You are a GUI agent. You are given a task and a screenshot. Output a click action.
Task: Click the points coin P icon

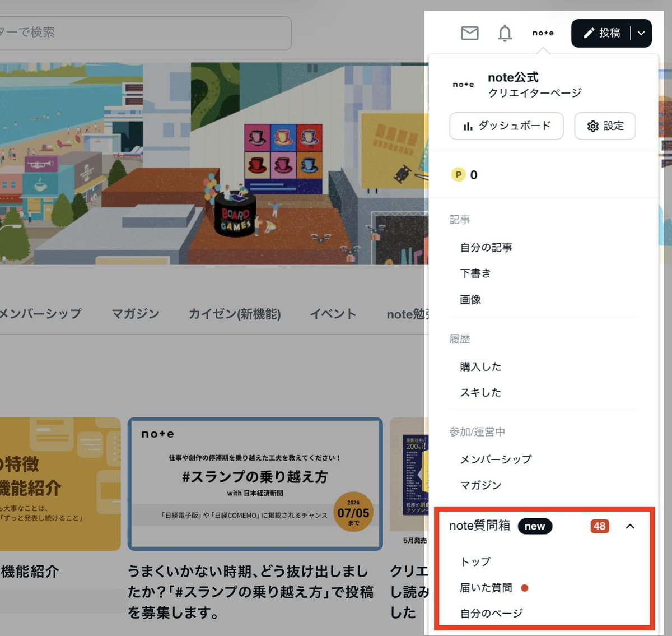click(458, 175)
